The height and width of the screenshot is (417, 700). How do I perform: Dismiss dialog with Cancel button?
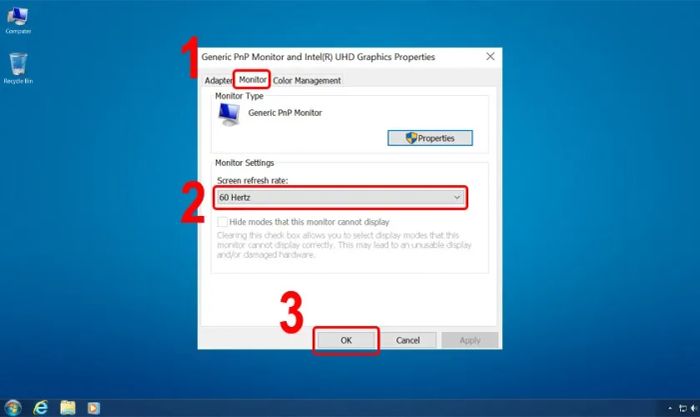(x=408, y=340)
